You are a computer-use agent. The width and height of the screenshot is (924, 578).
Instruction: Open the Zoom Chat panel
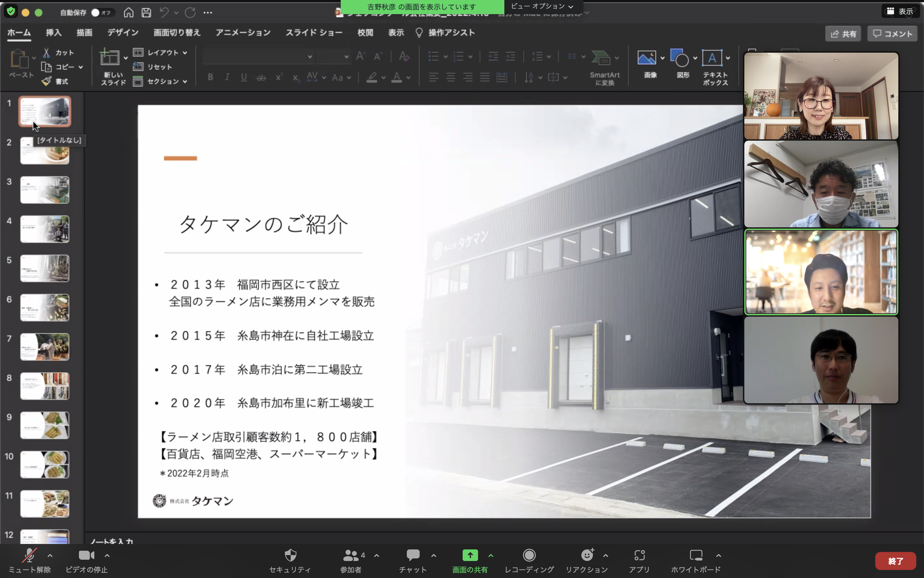coord(413,560)
